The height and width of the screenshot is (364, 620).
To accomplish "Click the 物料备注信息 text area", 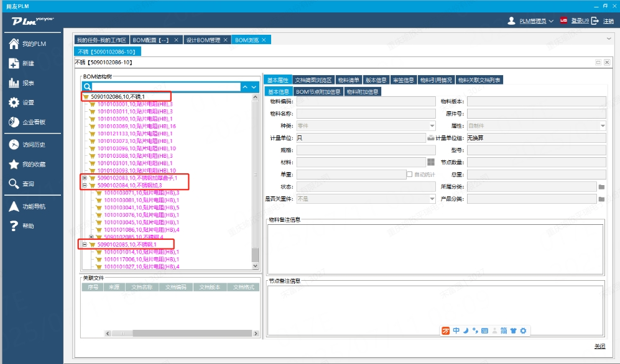I will coord(435,248).
